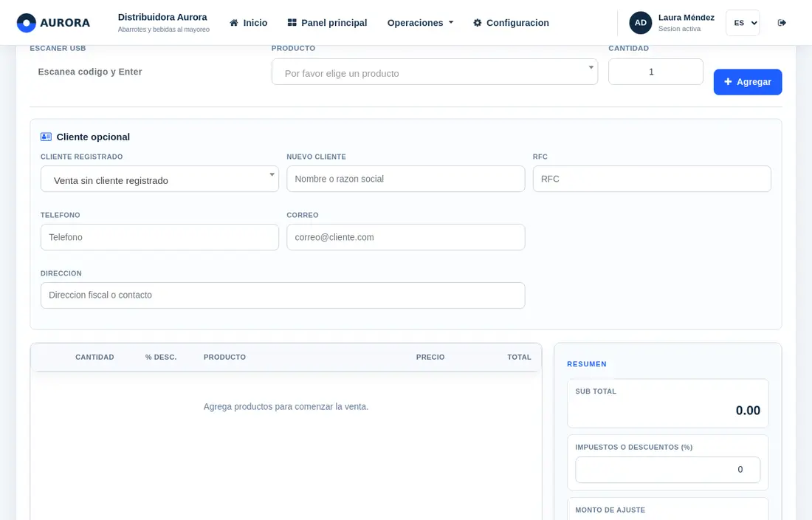The width and height of the screenshot is (812, 520).
Task: Expand the Cliente registrado dropdown
Action: pos(159,179)
